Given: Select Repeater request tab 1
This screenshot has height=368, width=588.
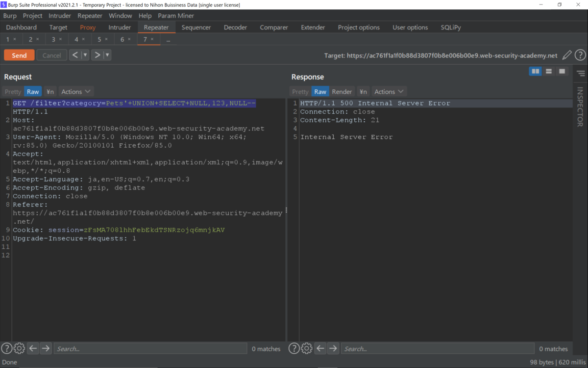Looking at the screenshot, I should click(x=8, y=39).
